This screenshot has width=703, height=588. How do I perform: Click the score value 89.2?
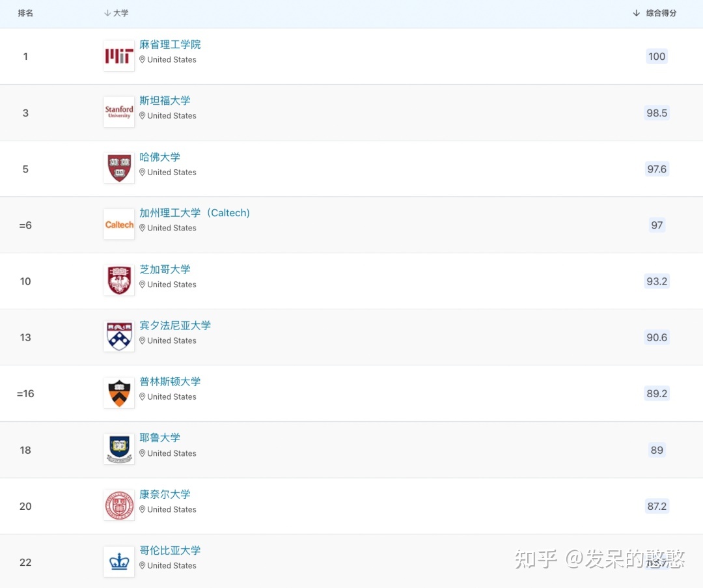pos(656,393)
